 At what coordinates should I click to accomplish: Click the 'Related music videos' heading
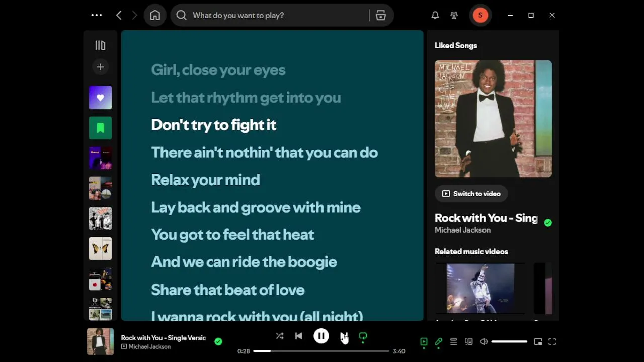471,251
